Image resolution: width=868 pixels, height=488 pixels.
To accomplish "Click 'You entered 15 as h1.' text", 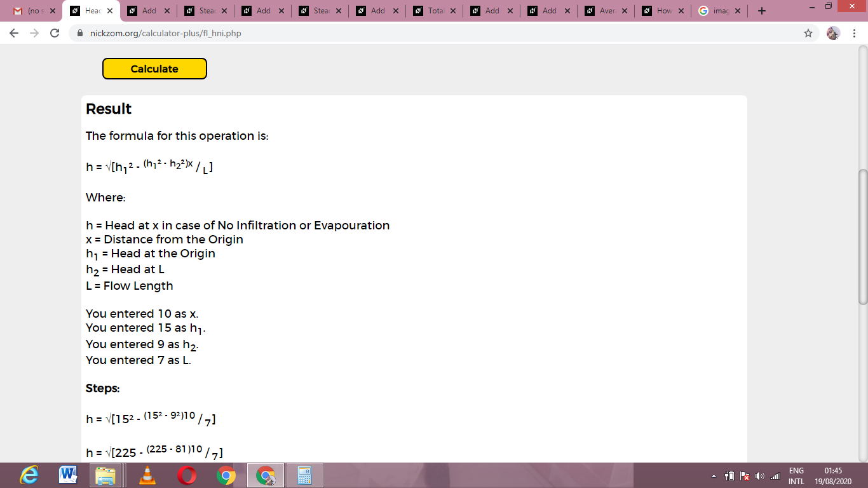I will pyautogui.click(x=146, y=329).
